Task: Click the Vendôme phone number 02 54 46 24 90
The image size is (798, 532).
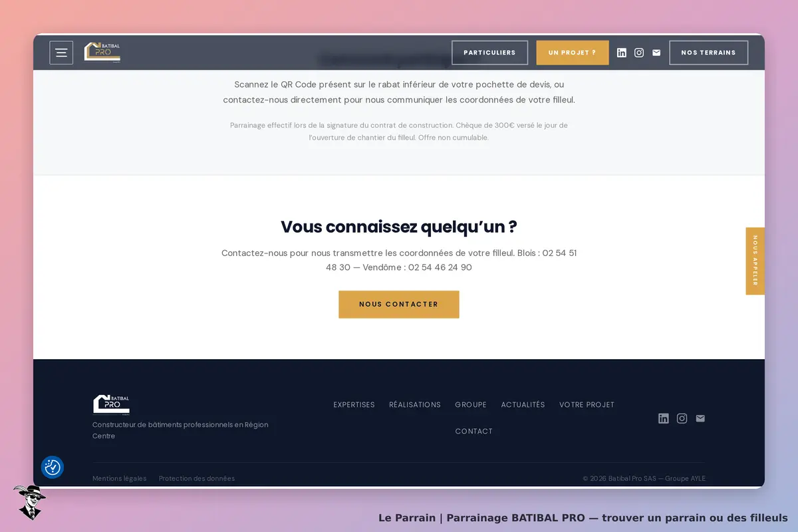Action: coord(440,267)
